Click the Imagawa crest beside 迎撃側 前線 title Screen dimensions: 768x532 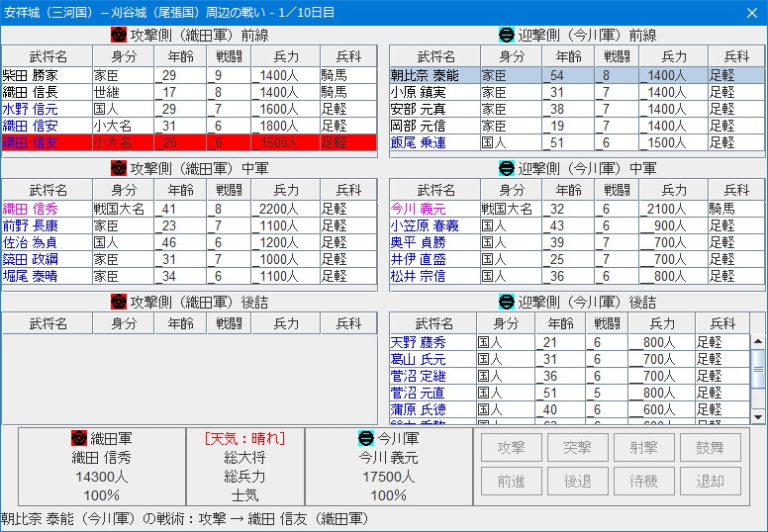point(506,36)
